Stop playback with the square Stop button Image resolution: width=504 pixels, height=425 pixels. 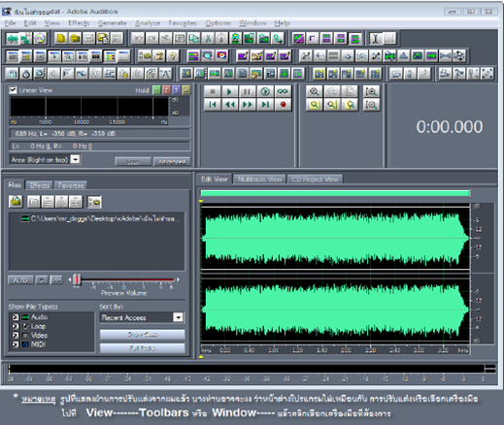(213, 91)
